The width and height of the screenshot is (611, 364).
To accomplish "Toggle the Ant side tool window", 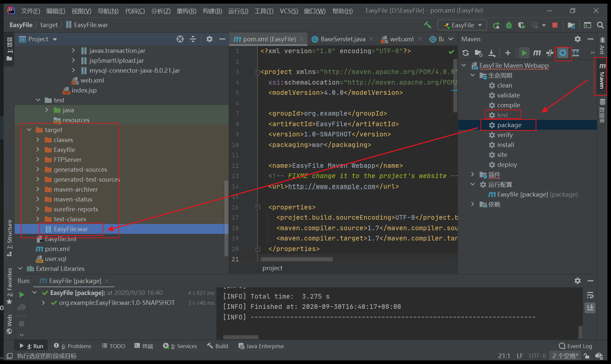I will click(x=602, y=45).
